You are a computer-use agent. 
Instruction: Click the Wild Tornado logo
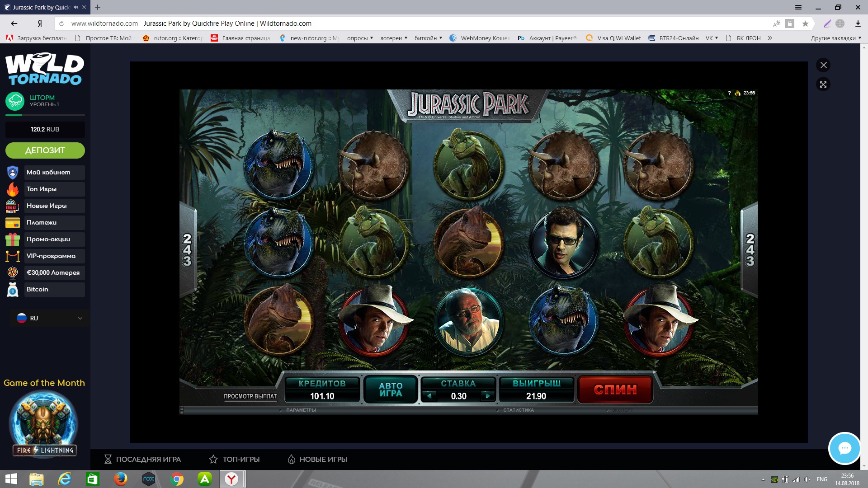coord(45,69)
